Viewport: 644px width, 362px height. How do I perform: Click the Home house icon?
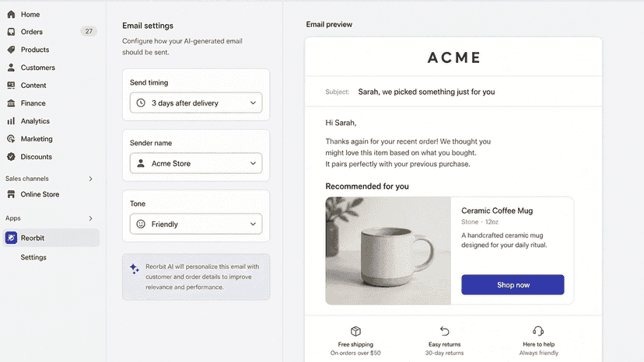pos(11,14)
